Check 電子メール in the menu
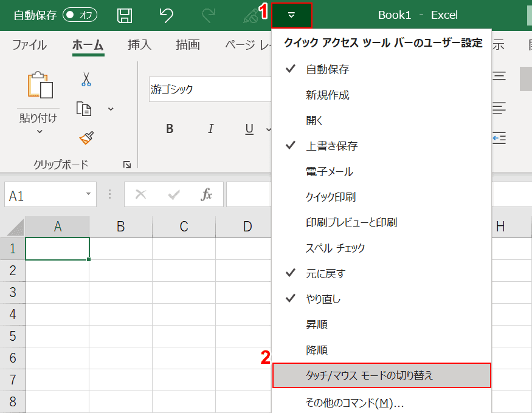The height and width of the screenshot is (413, 532). [x=381, y=171]
